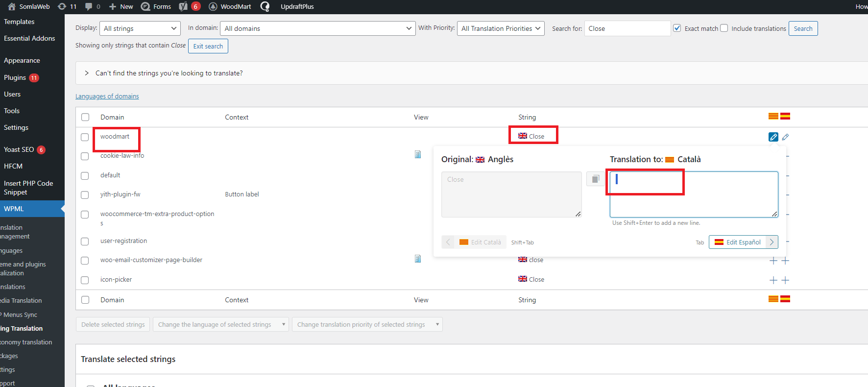The image size is (868, 387).
Task: Click the round icon left of UpdraftPlus
Action: [x=265, y=6]
